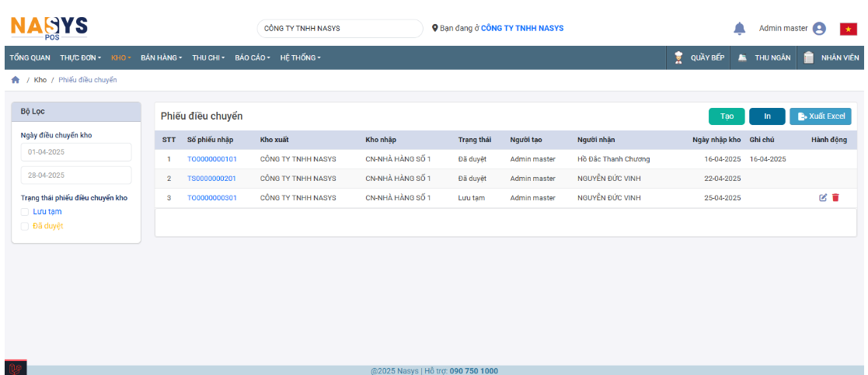Expand the Thực Đơn dropdown menu

(80, 57)
